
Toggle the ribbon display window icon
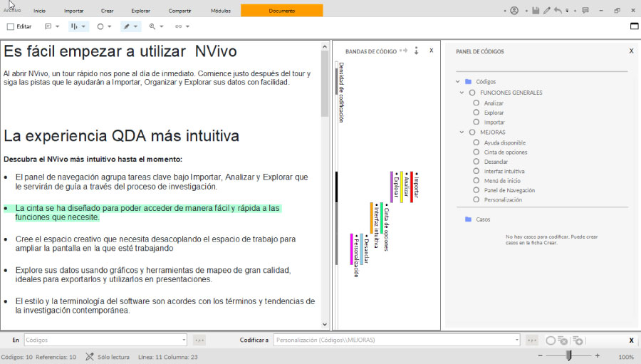coord(635,26)
